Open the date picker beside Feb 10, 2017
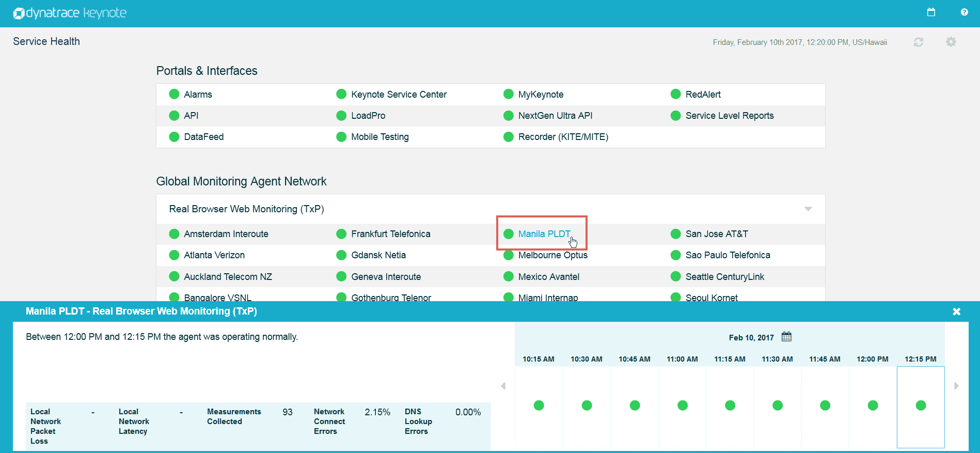Viewport: 980px width, 453px height. coord(786,337)
